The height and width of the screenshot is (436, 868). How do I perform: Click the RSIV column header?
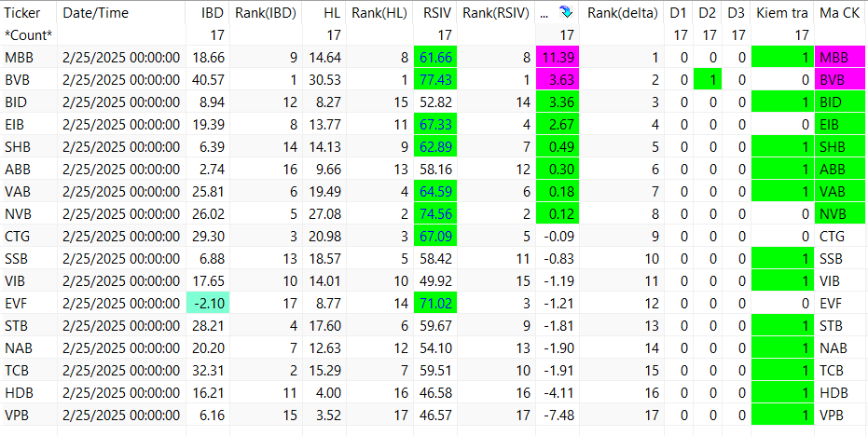point(435,12)
